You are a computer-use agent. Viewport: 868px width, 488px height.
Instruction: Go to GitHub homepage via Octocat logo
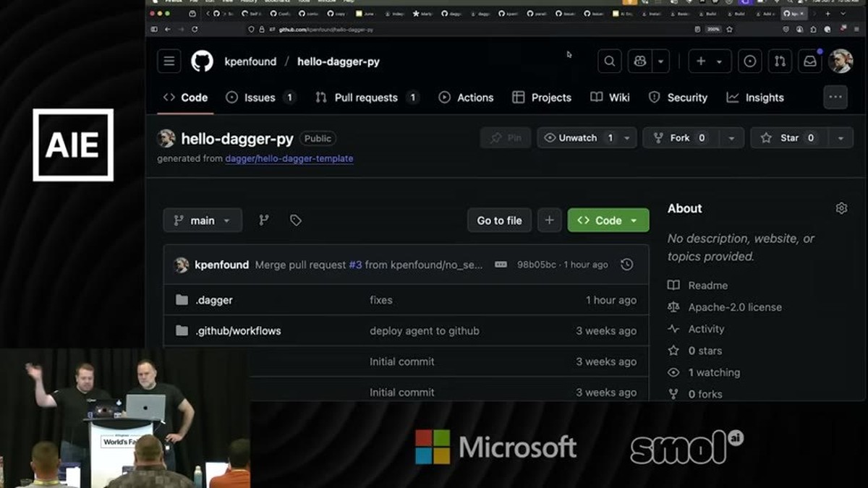click(203, 61)
